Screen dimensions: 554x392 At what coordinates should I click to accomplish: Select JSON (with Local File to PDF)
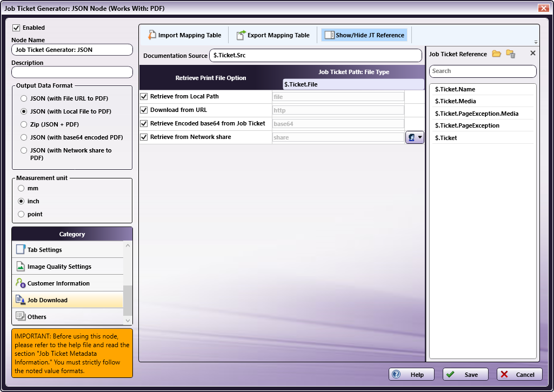[24, 111]
